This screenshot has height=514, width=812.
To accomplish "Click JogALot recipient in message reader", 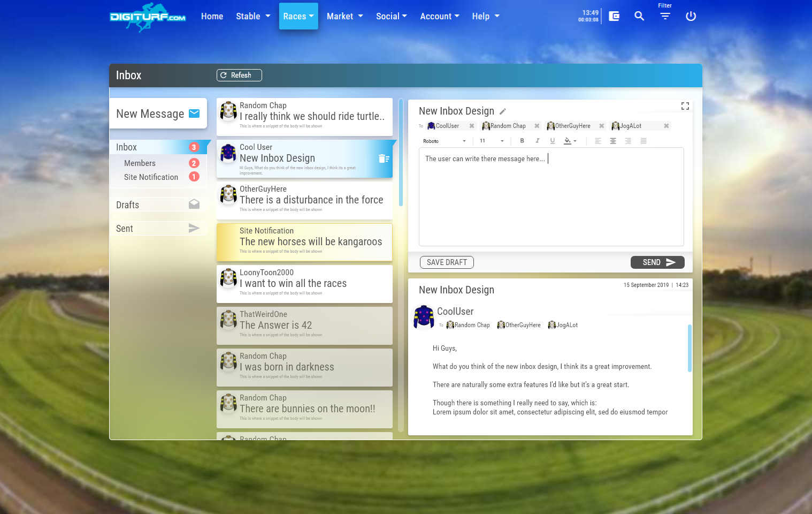I will point(563,325).
